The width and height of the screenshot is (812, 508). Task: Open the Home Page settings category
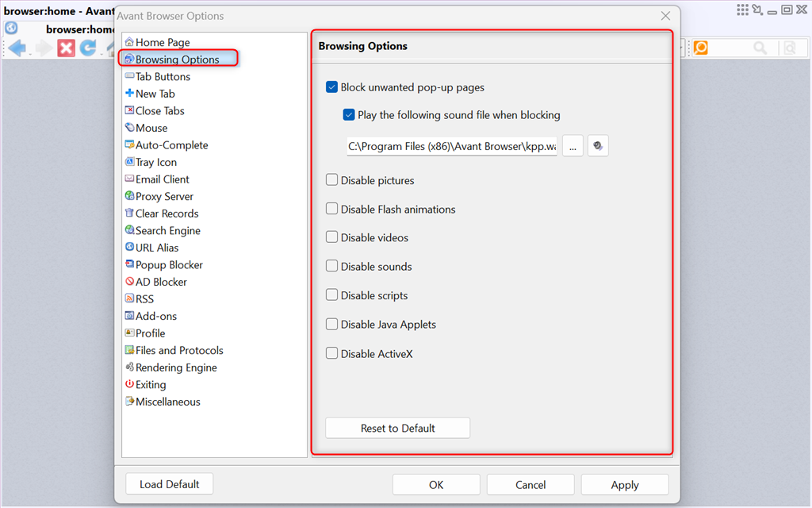[158, 43]
